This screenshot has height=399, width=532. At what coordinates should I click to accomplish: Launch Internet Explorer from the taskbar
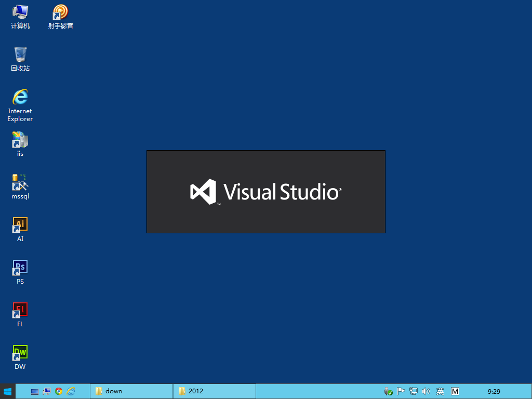71,392
